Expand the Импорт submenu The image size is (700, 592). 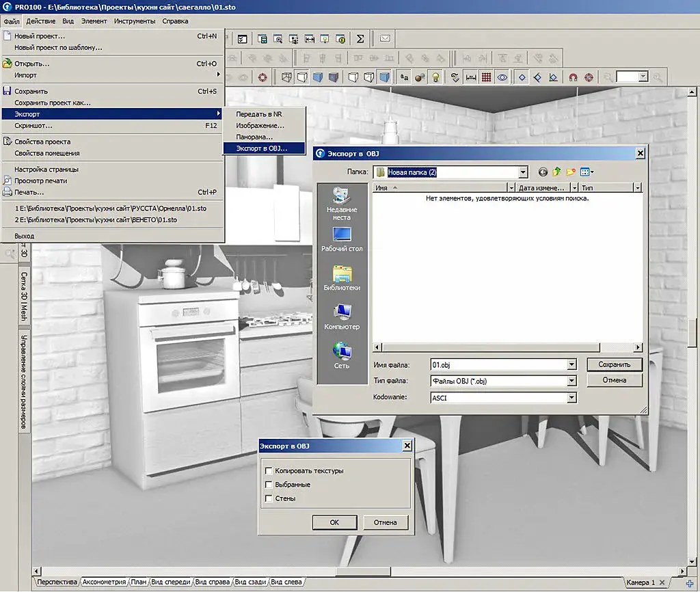(111, 75)
